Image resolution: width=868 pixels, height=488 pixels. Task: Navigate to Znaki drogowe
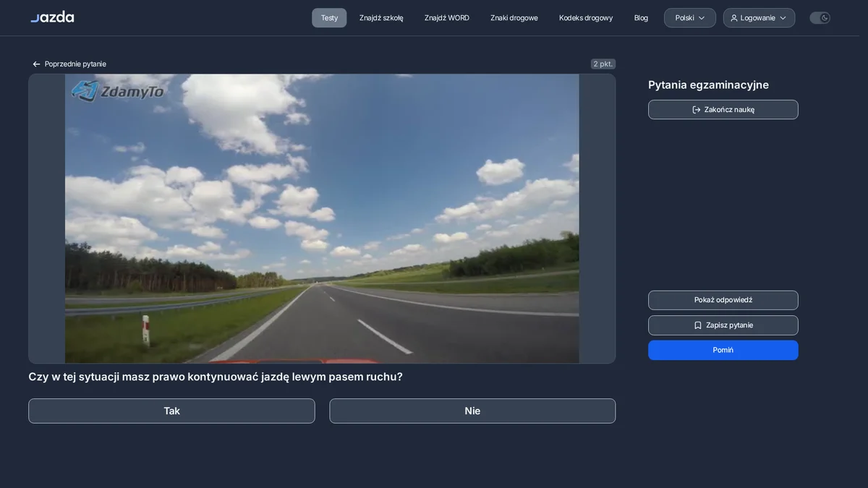coord(514,18)
